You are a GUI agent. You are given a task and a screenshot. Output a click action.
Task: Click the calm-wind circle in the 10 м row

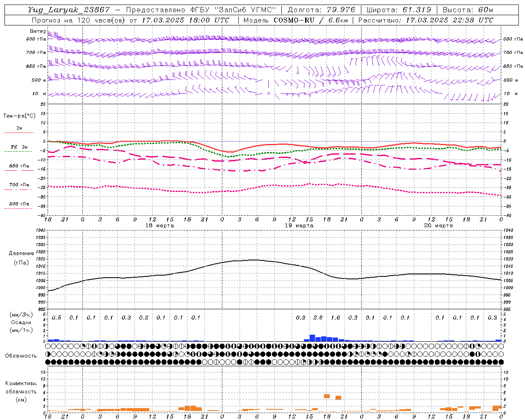click(x=269, y=94)
